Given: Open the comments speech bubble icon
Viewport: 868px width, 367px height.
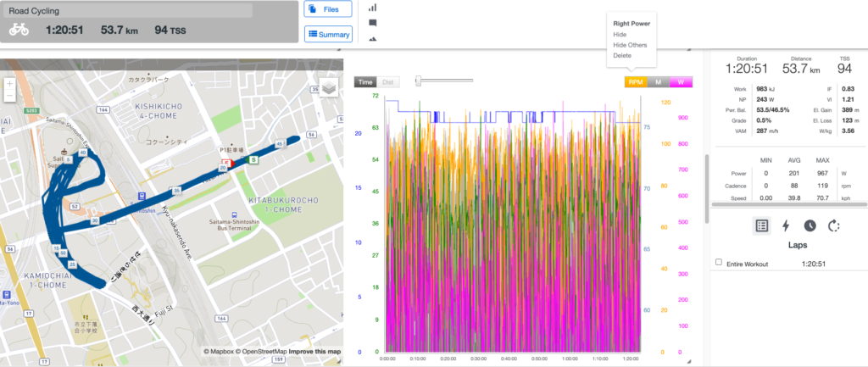Looking at the screenshot, I should coord(373,24).
